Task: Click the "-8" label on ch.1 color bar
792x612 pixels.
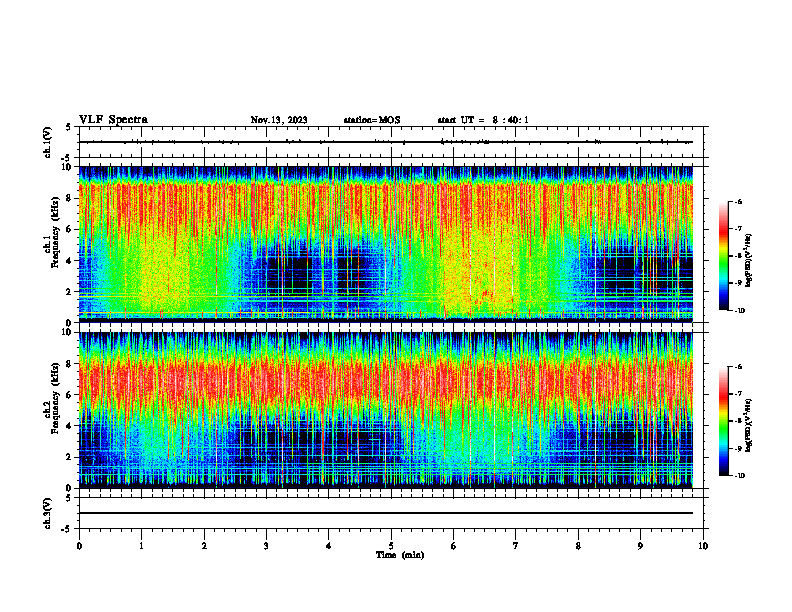Action: click(738, 256)
